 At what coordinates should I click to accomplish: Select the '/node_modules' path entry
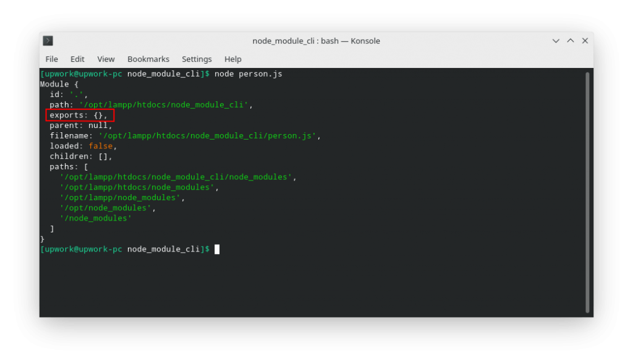(96, 218)
